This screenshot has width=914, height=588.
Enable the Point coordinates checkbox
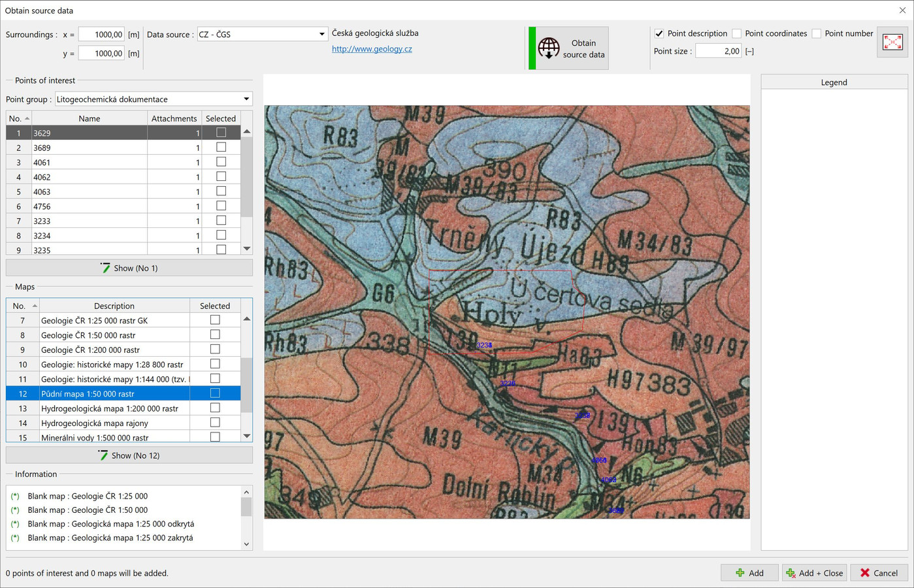(x=737, y=33)
